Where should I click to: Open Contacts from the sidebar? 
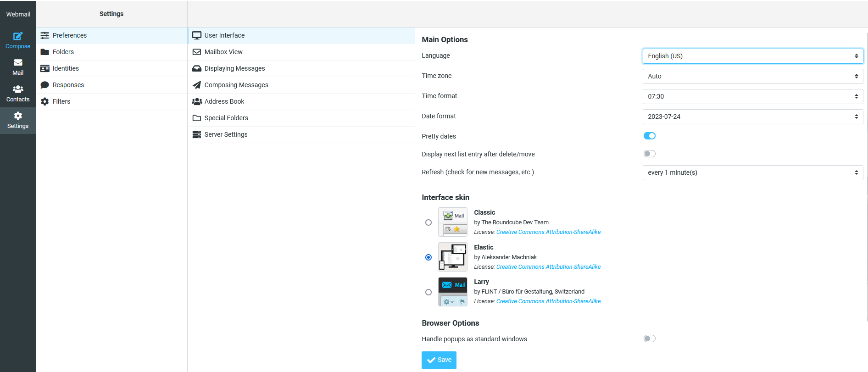(18, 94)
